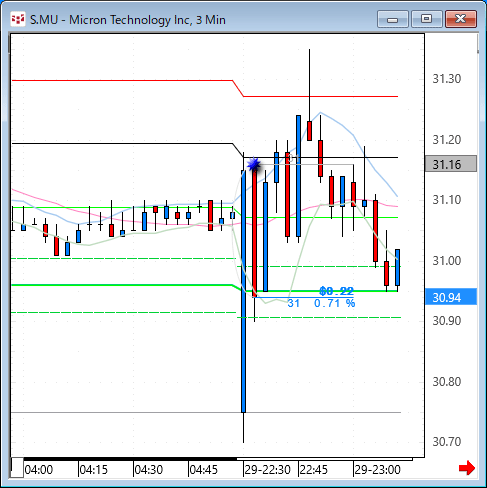
Task: Click the 29-23:00 time axis label
Action: (377, 470)
